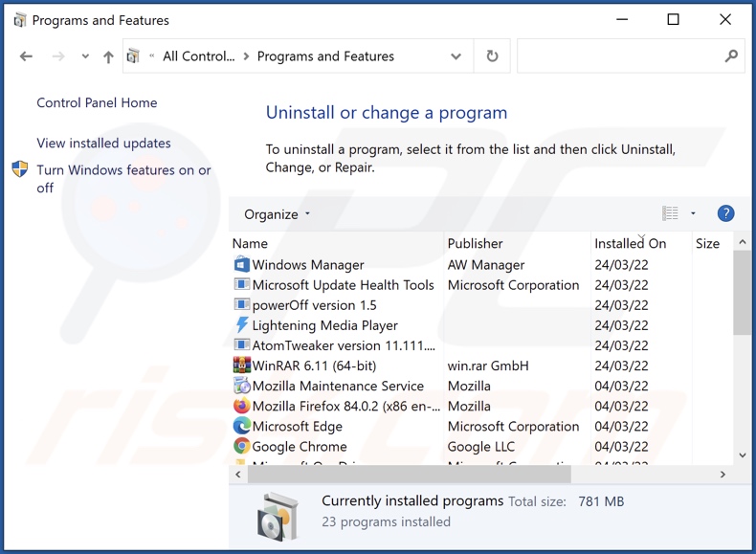Click the vertical scrollbar thumb
Image resolution: width=756 pixels, height=554 pixels.
(742, 293)
